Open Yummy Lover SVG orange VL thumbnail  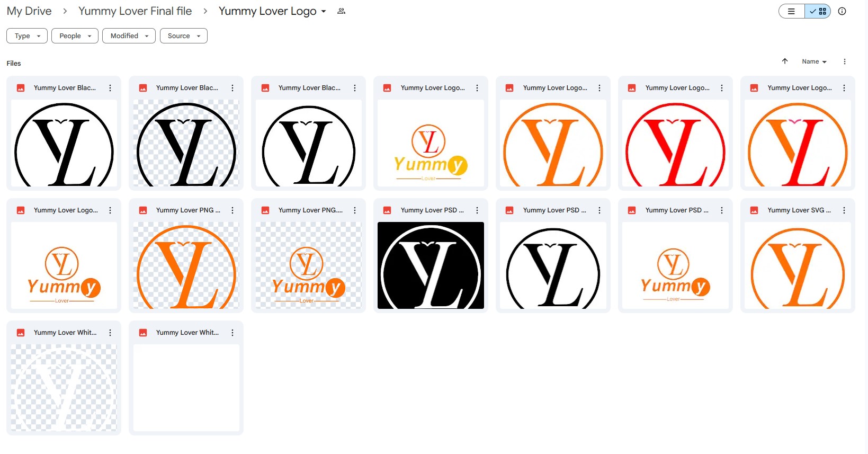pos(798,265)
